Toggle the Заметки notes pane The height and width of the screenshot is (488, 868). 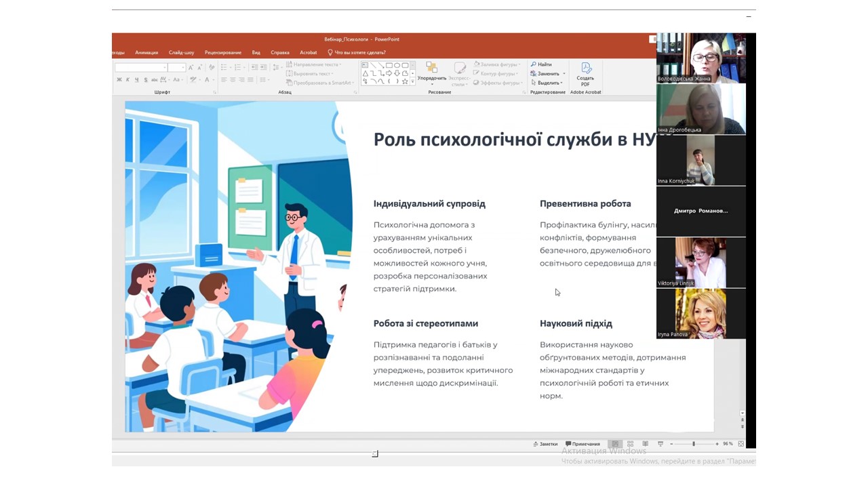click(x=545, y=444)
